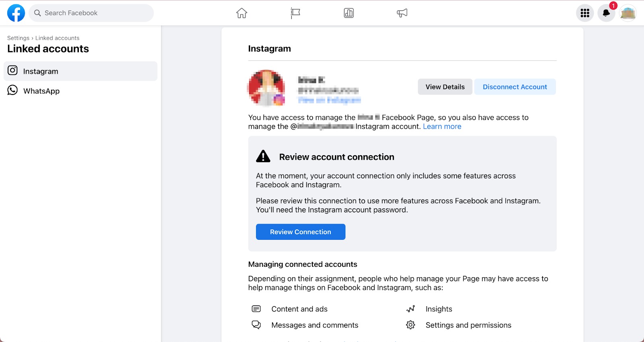
Task: Click the Settings breadcrumb link
Action: click(18, 38)
